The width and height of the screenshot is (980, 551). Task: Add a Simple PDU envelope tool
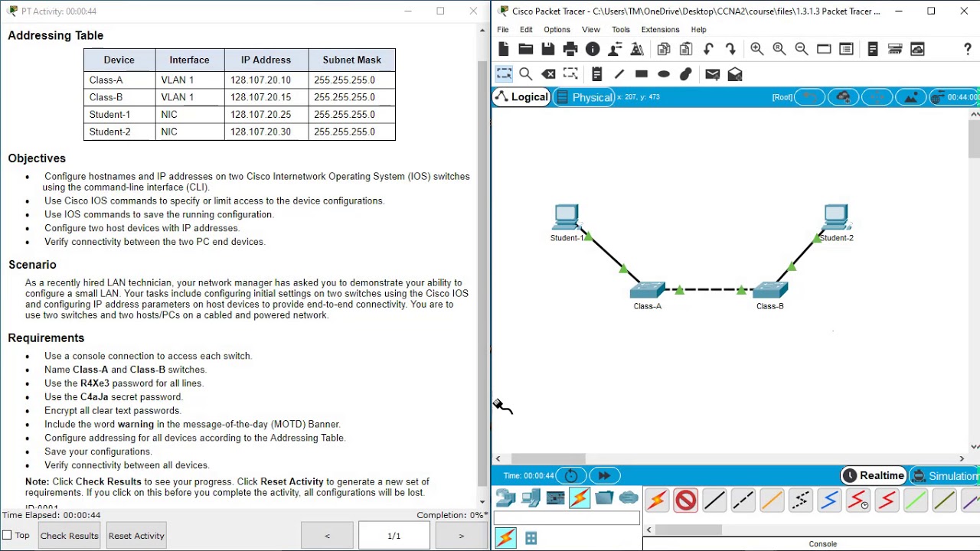(712, 73)
